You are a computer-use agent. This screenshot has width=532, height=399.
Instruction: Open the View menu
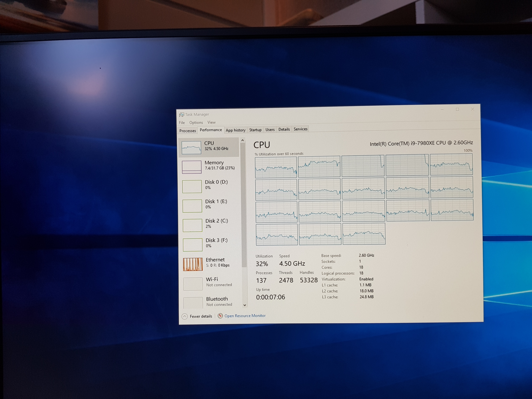point(211,122)
